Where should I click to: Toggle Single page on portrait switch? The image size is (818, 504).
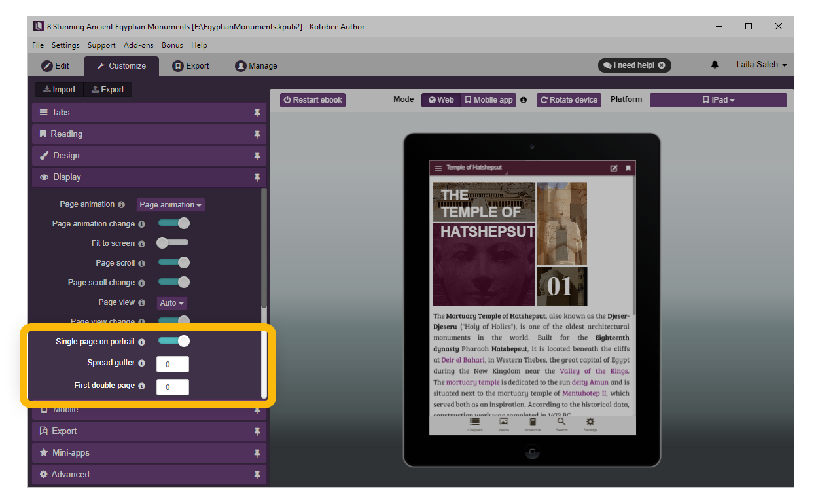tap(174, 341)
